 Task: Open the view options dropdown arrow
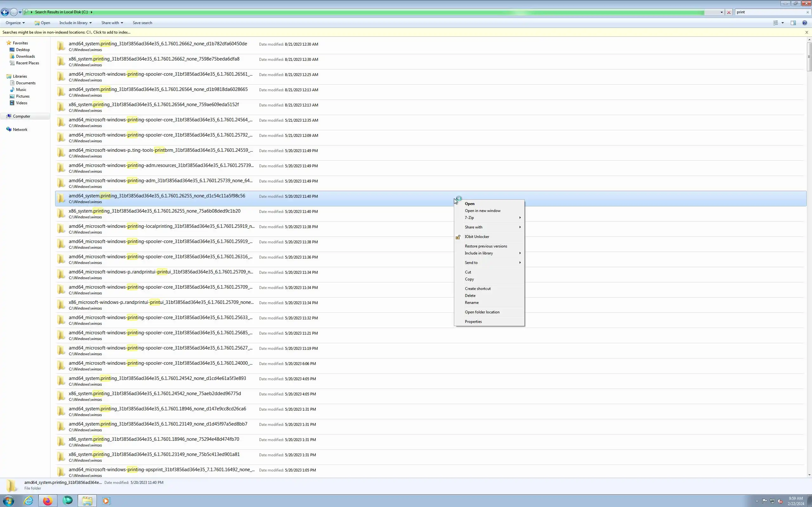tap(783, 23)
